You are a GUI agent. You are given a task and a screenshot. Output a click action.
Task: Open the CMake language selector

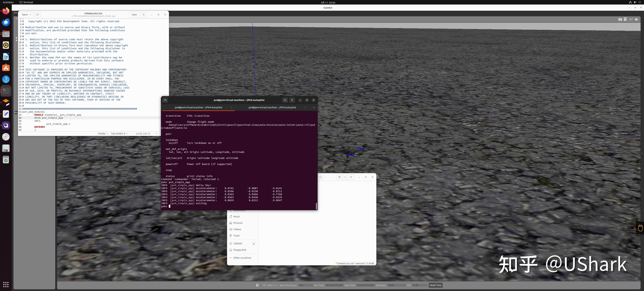[103, 133]
